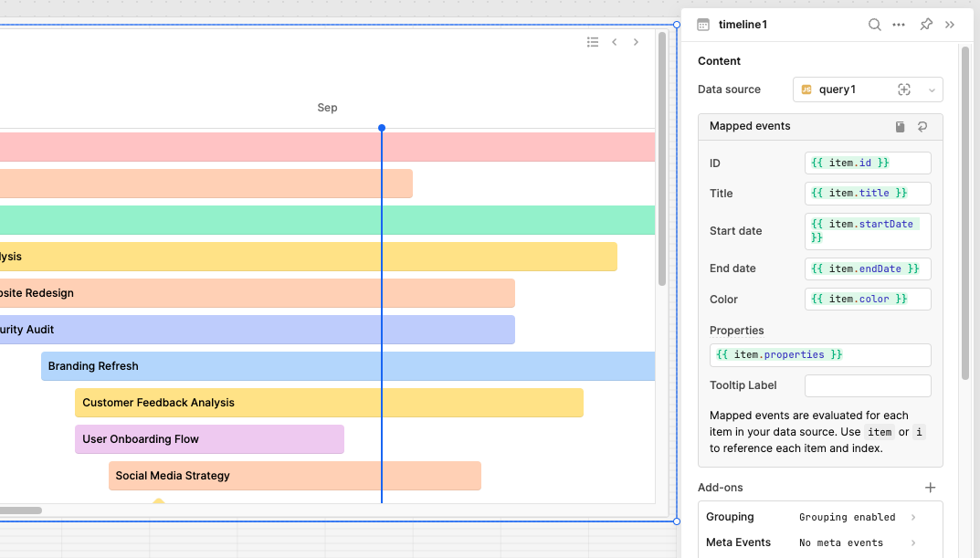Collapse the inspector with double chevron

click(950, 25)
